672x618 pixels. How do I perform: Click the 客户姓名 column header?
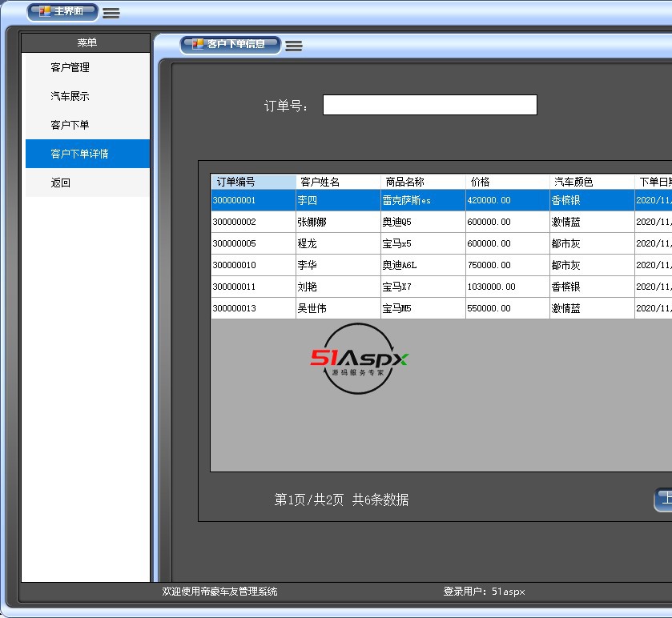pos(338,182)
